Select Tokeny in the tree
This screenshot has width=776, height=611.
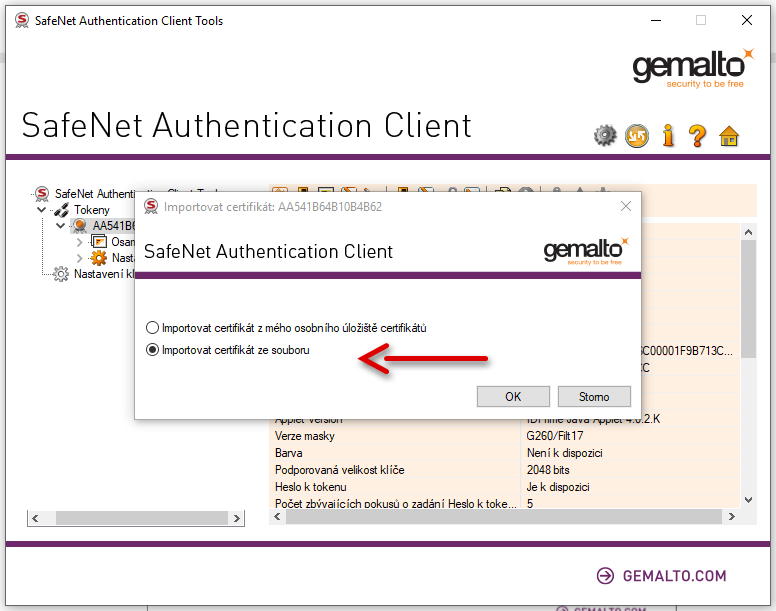coord(92,210)
